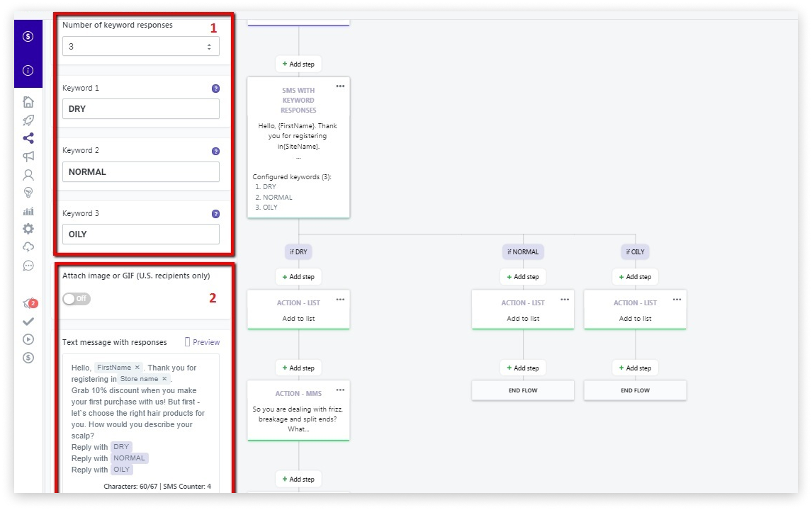Open help icon for Keyword 2
Screen dimensions: 812x510
(x=216, y=151)
